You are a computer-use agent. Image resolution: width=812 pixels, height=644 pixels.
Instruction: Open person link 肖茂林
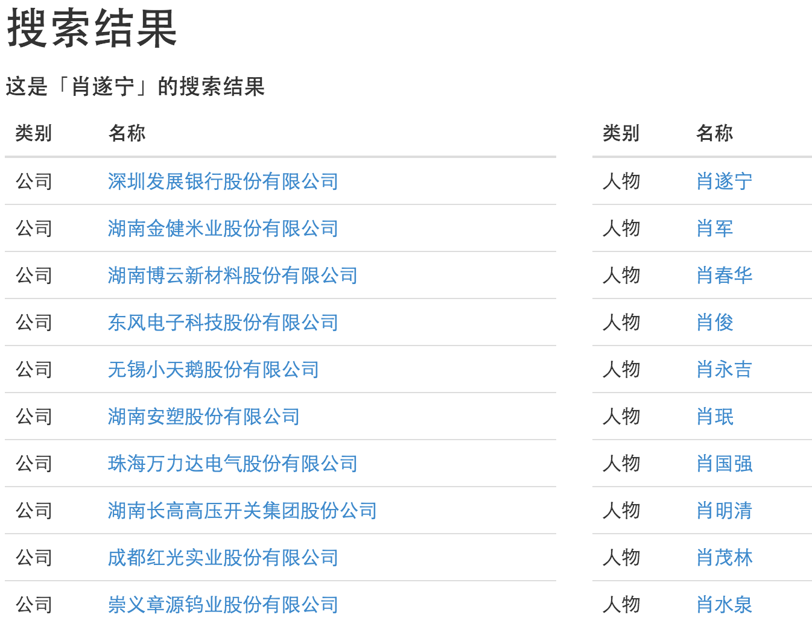(724, 558)
